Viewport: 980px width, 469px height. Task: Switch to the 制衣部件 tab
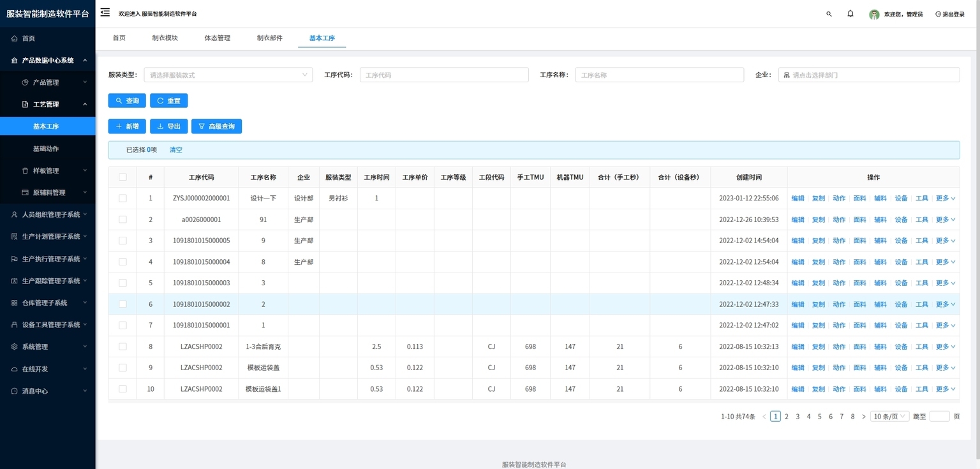tap(269, 38)
